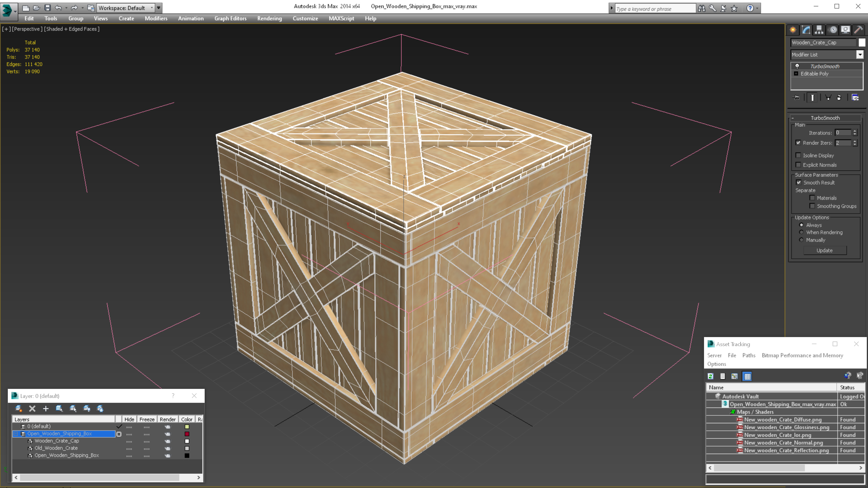Click the Create panel star icon
The height and width of the screenshot is (488, 868).
pos(793,30)
